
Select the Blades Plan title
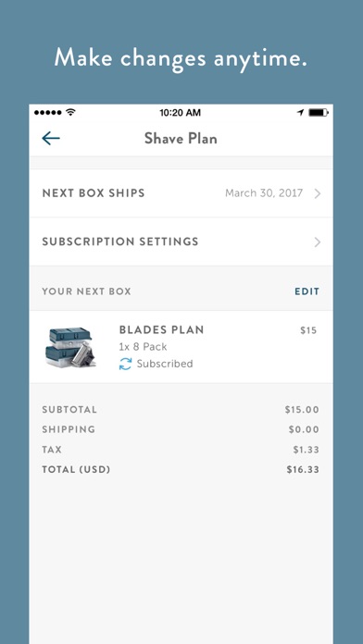161,329
